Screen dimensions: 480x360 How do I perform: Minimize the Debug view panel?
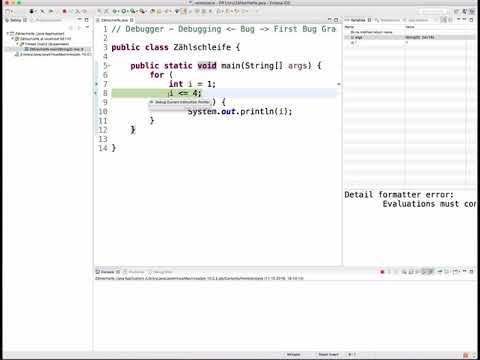click(79, 20)
